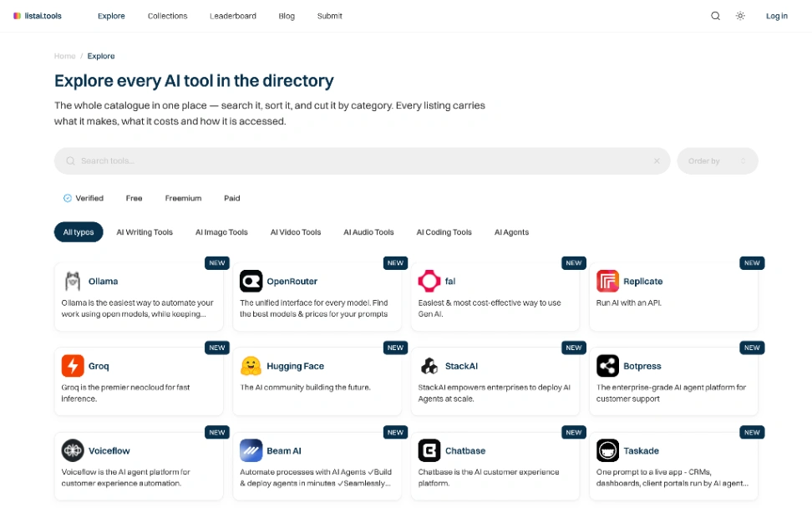This screenshot has height=508, width=812.
Task: Click the Groq lightning icon
Action: [x=73, y=366]
